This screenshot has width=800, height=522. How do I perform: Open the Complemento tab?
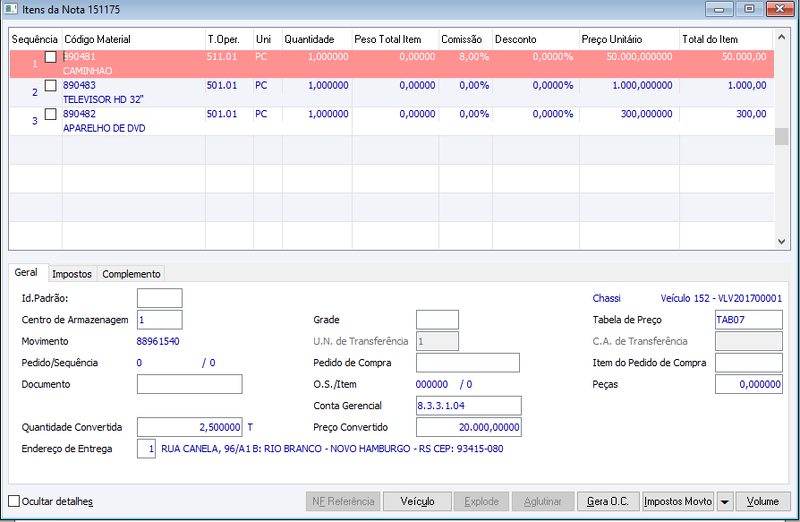pos(131,274)
